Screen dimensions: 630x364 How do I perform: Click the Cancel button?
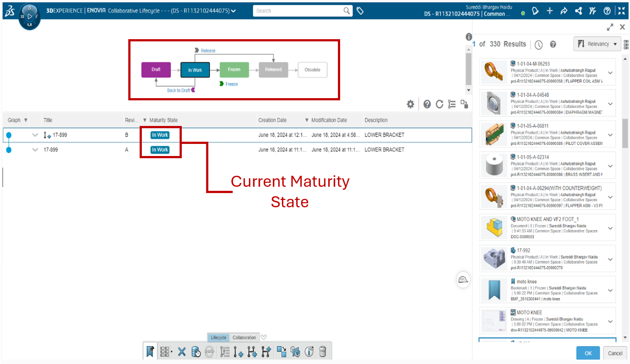click(x=615, y=353)
